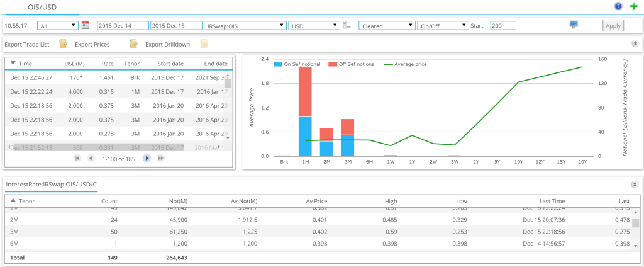Edit the Start value field showing 200
The image size is (644, 267).
[x=503, y=26]
